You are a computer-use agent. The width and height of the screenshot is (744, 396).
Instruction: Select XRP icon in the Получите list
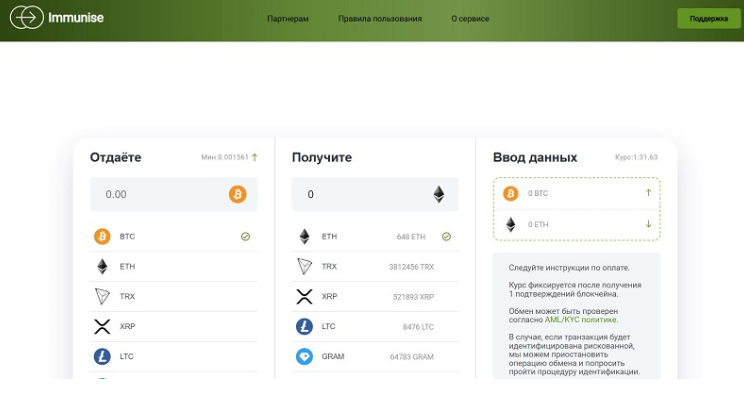tap(304, 296)
